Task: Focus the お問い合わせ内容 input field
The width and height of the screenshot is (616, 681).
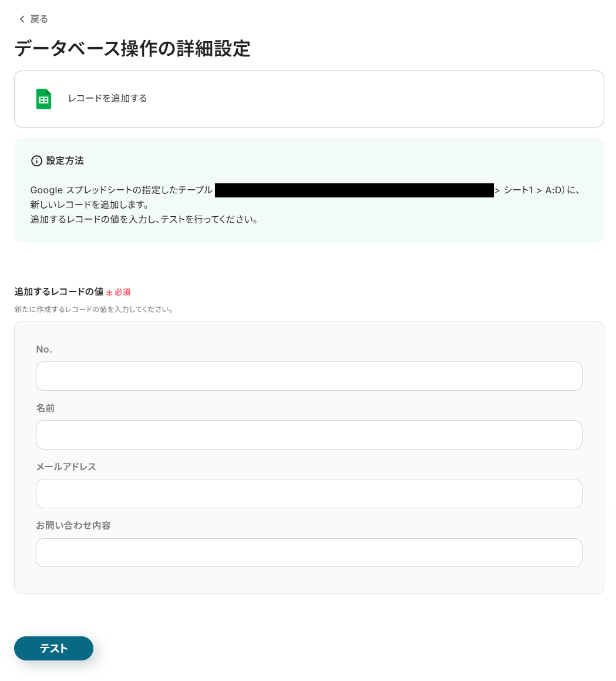Action: [309, 552]
